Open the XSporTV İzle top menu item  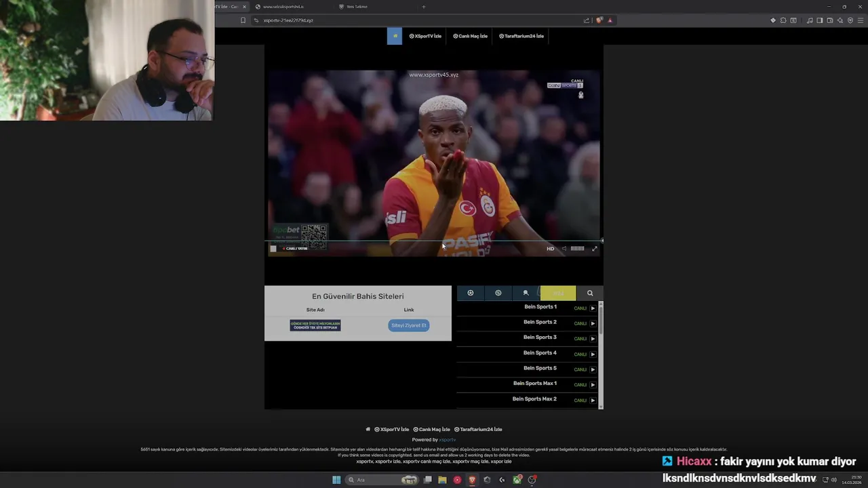tap(425, 36)
